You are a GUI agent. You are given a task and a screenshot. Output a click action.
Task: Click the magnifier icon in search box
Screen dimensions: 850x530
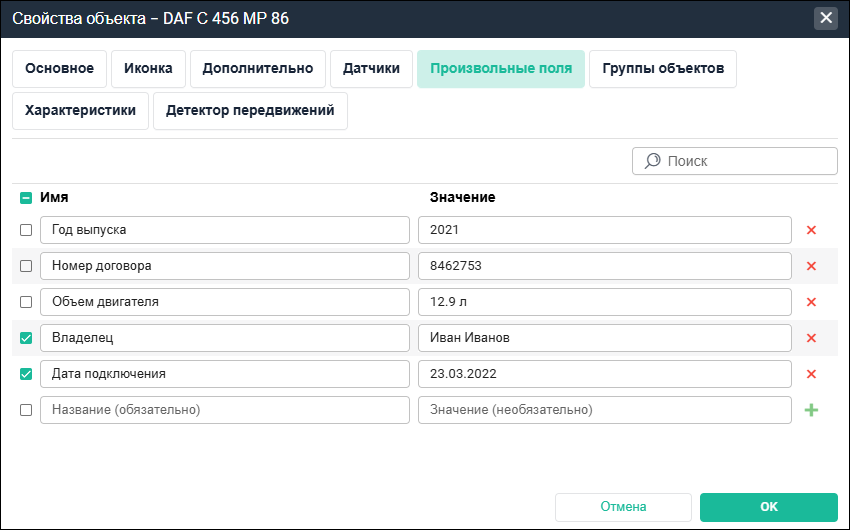(x=653, y=161)
